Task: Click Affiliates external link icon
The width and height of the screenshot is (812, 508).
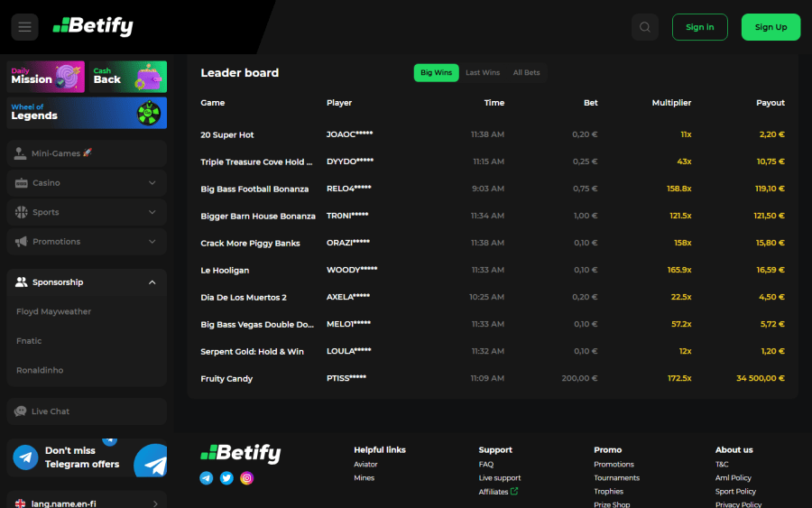Action: pos(514,491)
